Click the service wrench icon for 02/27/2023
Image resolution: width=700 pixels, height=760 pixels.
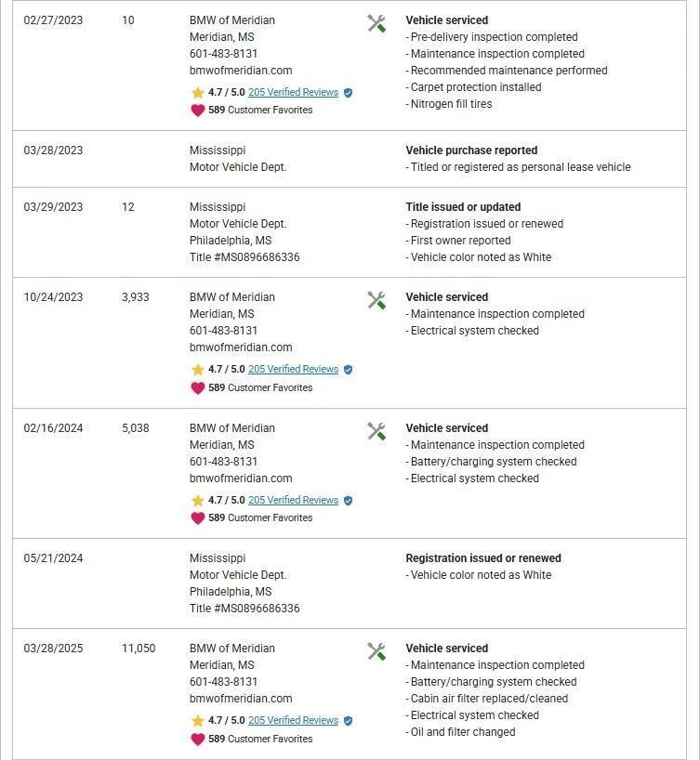pos(376,24)
